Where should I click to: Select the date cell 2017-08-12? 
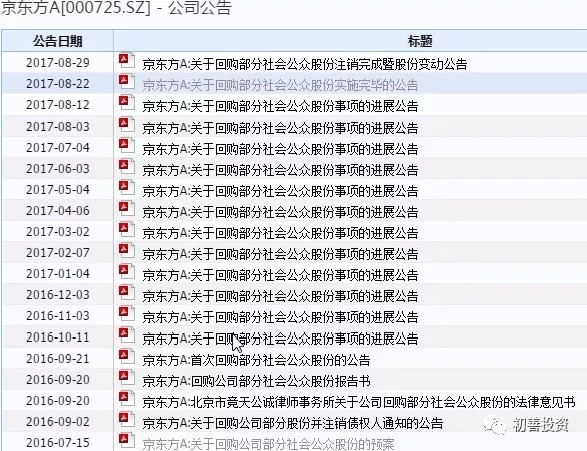pos(58,105)
